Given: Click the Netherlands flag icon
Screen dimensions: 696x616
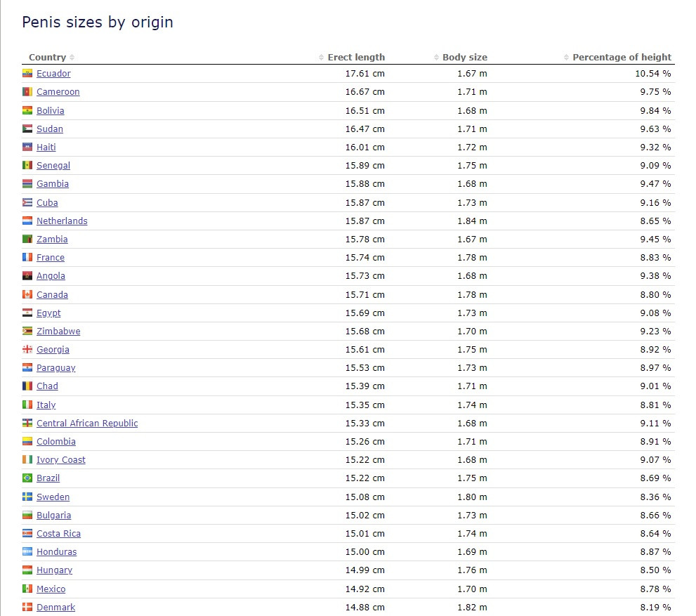Looking at the screenshot, I should [27, 221].
